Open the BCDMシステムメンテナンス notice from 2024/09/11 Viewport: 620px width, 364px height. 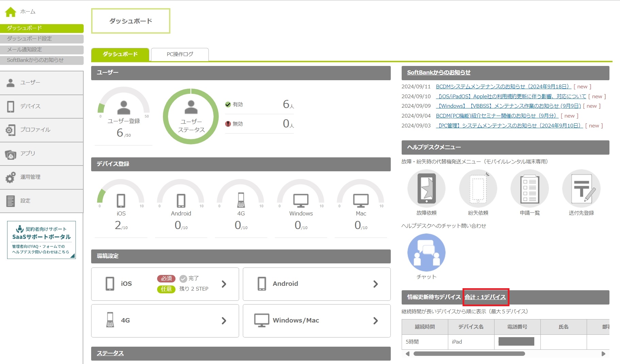tap(503, 87)
